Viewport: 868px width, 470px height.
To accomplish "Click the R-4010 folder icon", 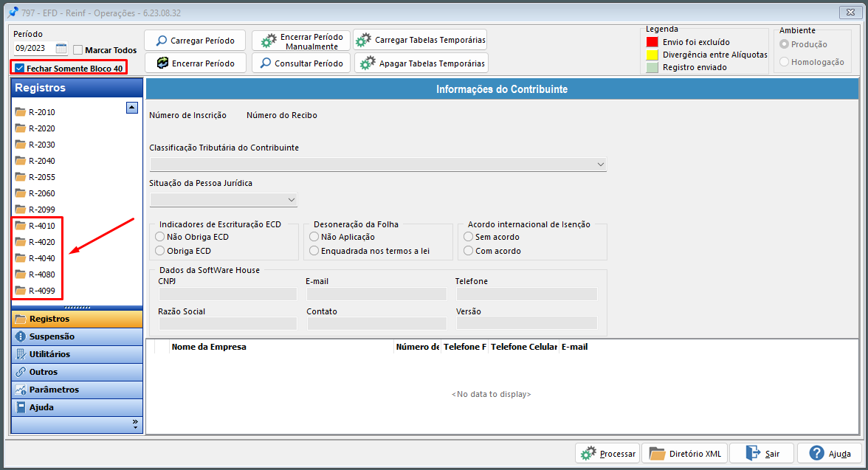I will [21, 225].
